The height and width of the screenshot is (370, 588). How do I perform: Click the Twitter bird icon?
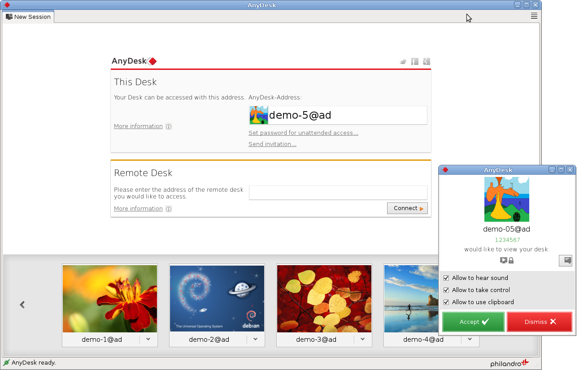(x=403, y=62)
